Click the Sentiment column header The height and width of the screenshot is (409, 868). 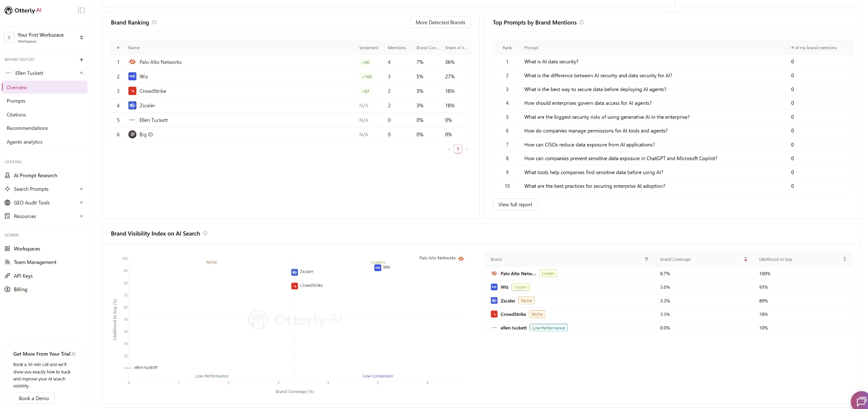click(x=369, y=48)
